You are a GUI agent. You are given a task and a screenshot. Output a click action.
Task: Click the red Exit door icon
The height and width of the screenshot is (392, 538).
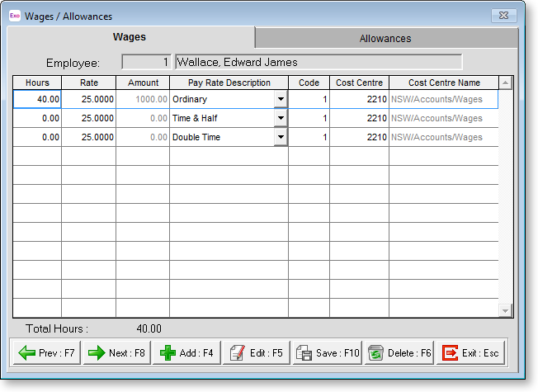(x=450, y=352)
